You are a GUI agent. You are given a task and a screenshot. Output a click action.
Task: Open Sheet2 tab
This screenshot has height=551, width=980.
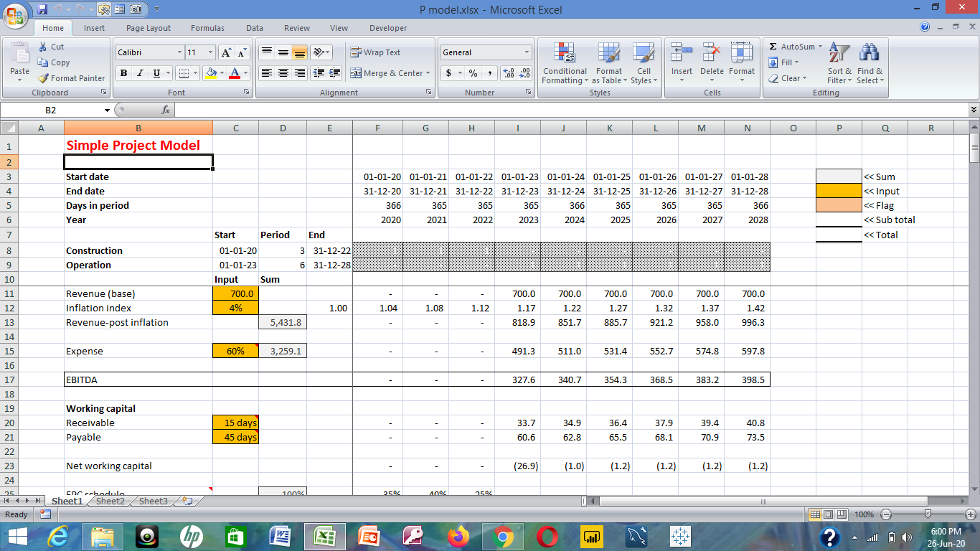click(x=110, y=501)
